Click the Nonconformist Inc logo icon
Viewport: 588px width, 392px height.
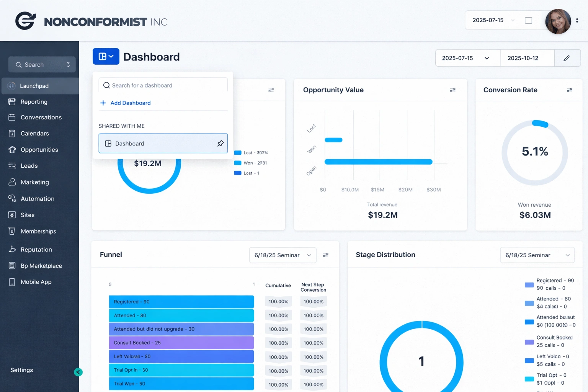coord(25,21)
